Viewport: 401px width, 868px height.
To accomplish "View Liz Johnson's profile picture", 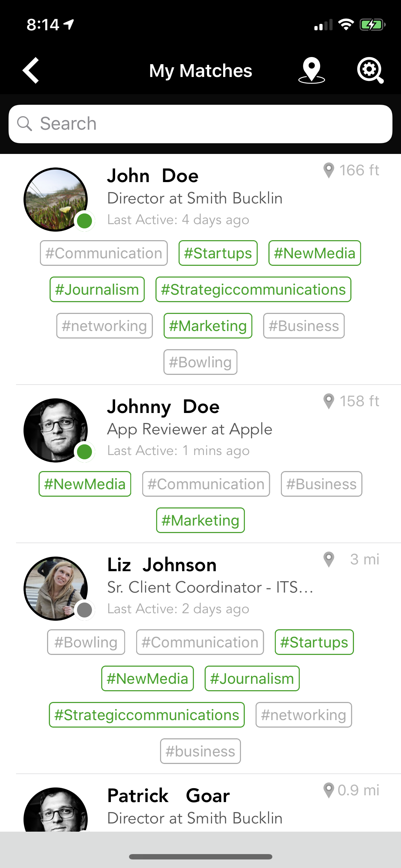I will [x=56, y=588].
